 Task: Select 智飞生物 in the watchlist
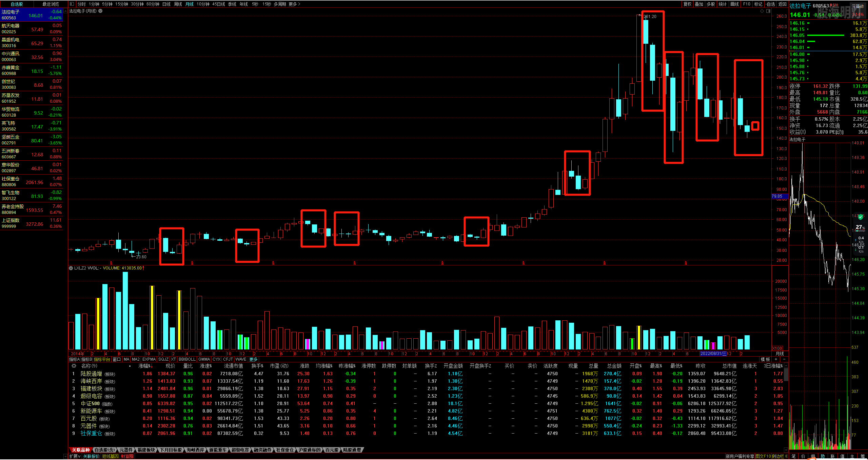click(32, 196)
